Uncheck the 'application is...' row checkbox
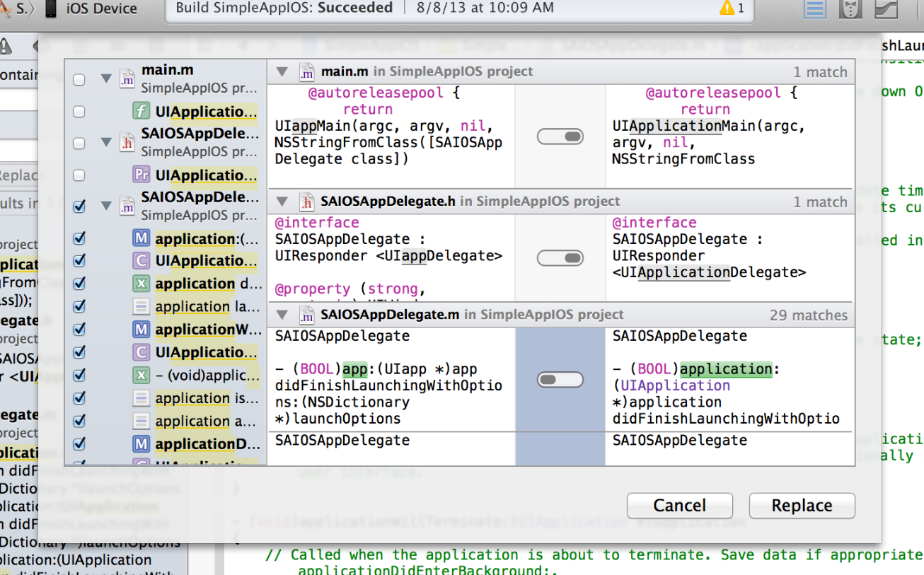Image resolution: width=924 pixels, height=575 pixels. 79,398
